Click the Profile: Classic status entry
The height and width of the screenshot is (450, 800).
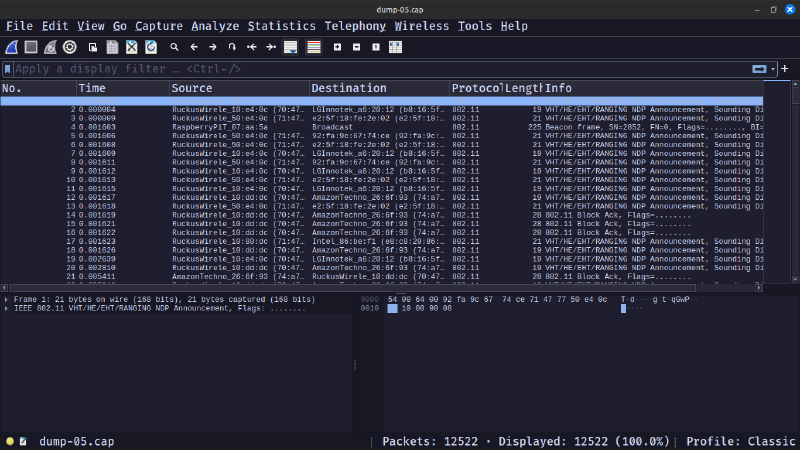pos(740,441)
